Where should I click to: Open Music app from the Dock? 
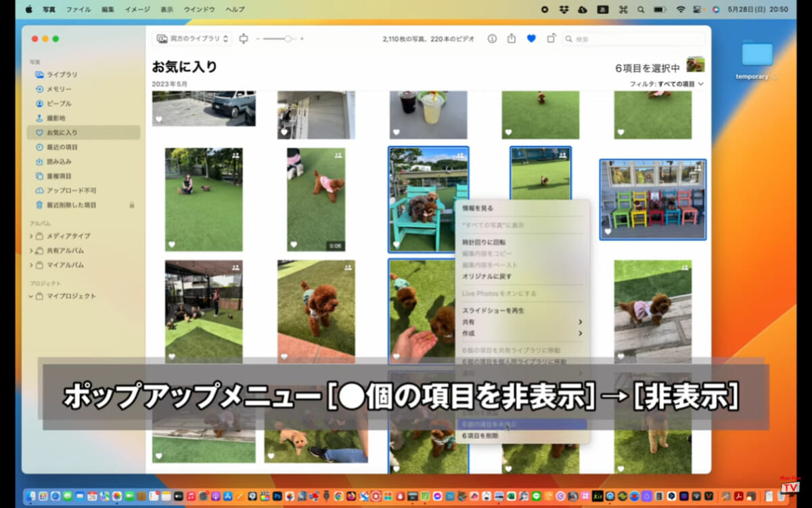191,496
